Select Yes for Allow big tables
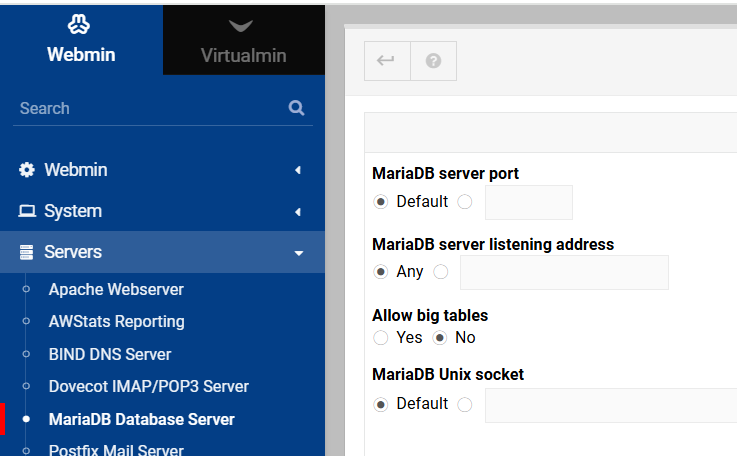The image size is (737, 456). pyautogui.click(x=381, y=338)
